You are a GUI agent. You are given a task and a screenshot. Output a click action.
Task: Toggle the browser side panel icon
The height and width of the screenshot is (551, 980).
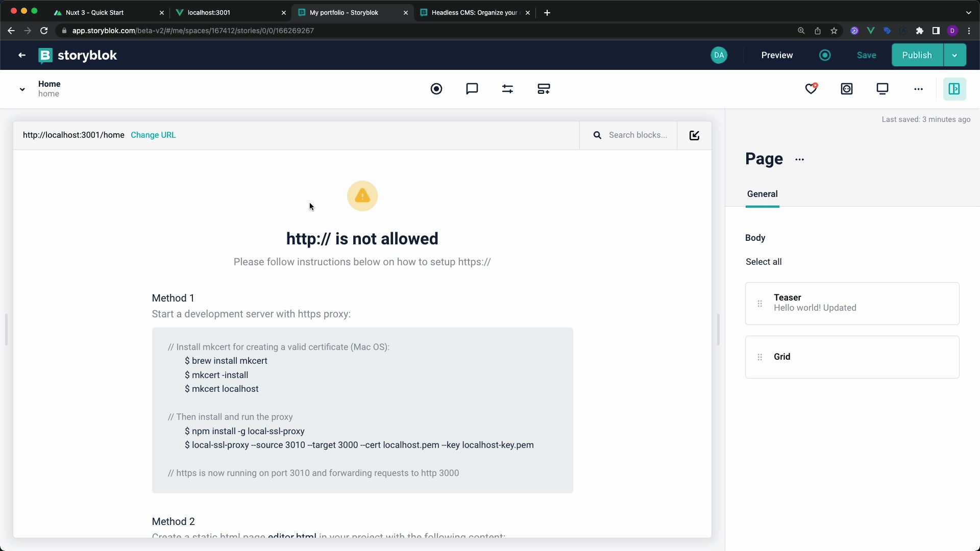coord(936,31)
